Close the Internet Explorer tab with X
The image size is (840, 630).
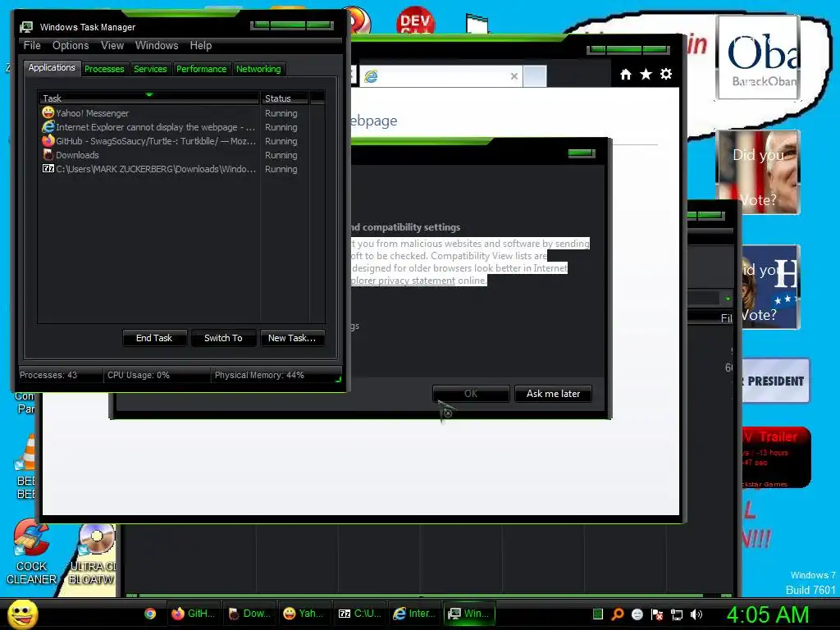(x=514, y=76)
